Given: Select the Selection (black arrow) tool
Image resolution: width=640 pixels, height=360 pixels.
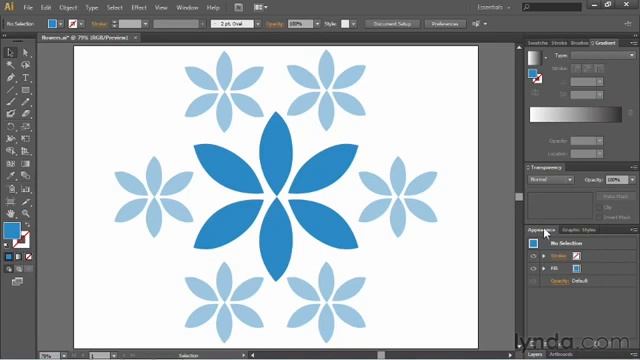Looking at the screenshot, I should pyautogui.click(x=11, y=52).
